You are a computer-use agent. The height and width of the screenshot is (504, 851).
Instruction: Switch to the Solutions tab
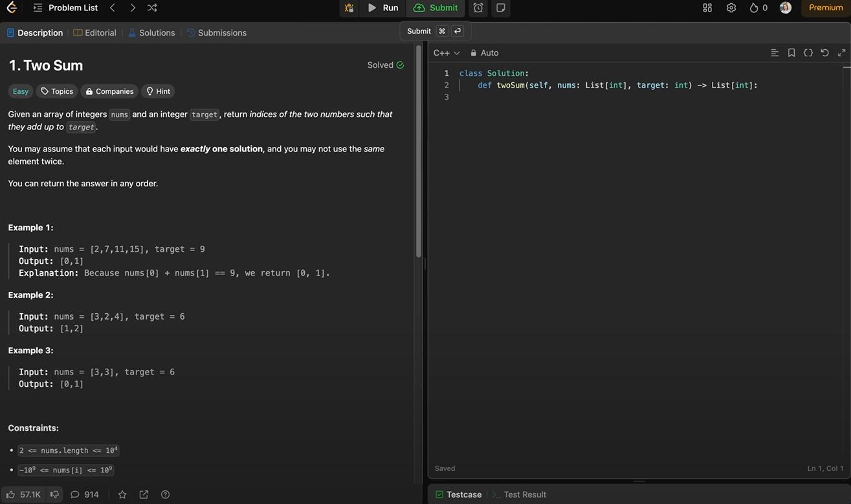click(151, 33)
